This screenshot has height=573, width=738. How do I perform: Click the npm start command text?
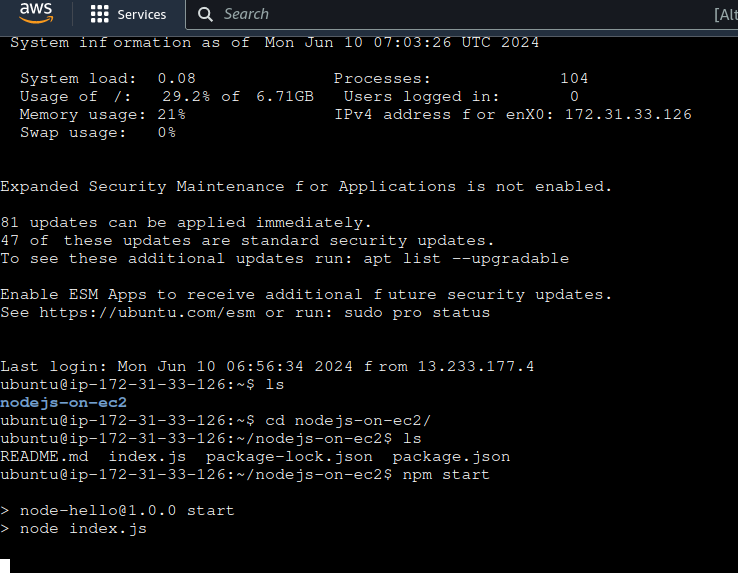446,475
